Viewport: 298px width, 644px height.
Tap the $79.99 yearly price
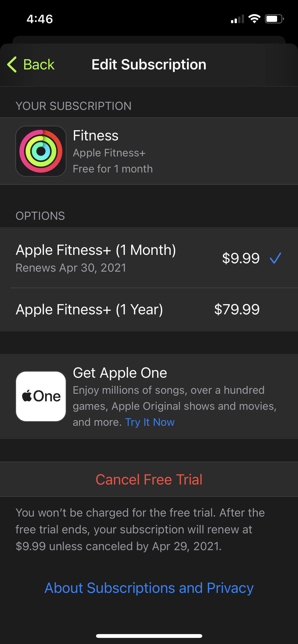pyautogui.click(x=237, y=310)
